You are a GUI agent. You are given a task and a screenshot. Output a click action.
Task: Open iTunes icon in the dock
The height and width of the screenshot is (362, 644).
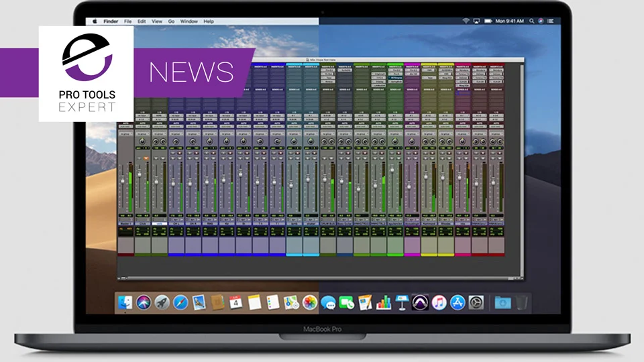pos(439,303)
